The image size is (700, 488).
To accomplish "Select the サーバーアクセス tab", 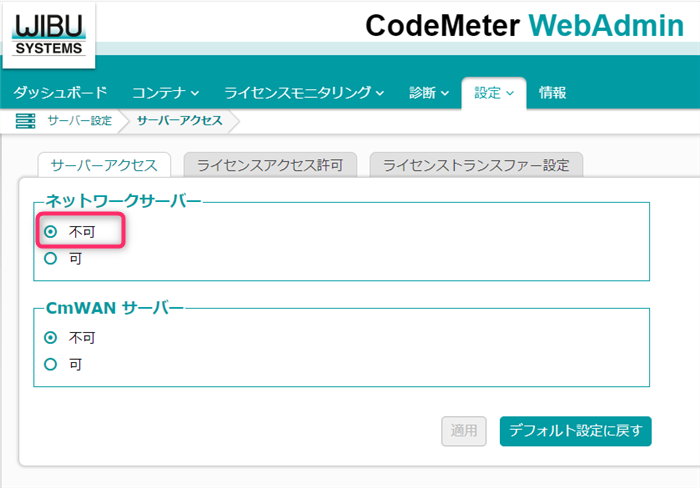I will coord(104,165).
